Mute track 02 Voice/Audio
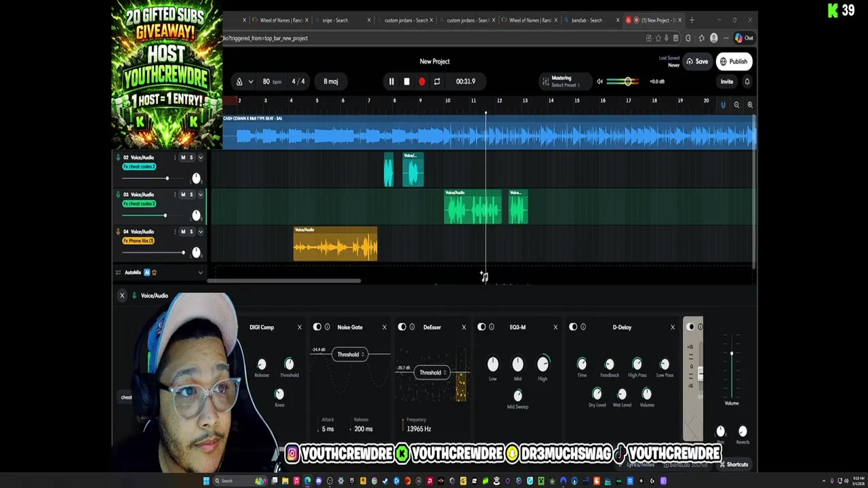 pyautogui.click(x=182, y=157)
